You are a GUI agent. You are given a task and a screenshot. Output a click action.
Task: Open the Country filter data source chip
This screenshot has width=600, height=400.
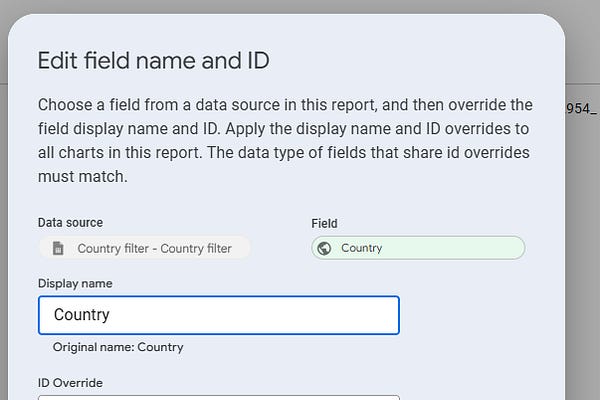145,248
